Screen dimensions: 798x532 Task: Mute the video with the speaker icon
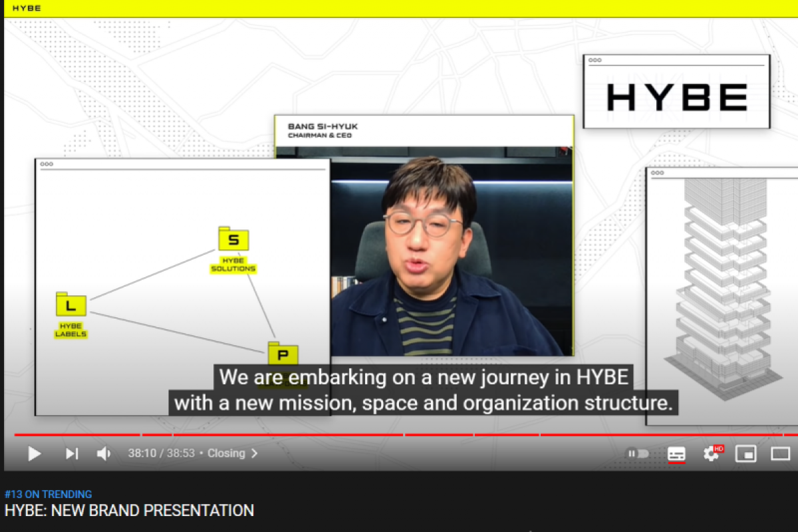(x=104, y=454)
